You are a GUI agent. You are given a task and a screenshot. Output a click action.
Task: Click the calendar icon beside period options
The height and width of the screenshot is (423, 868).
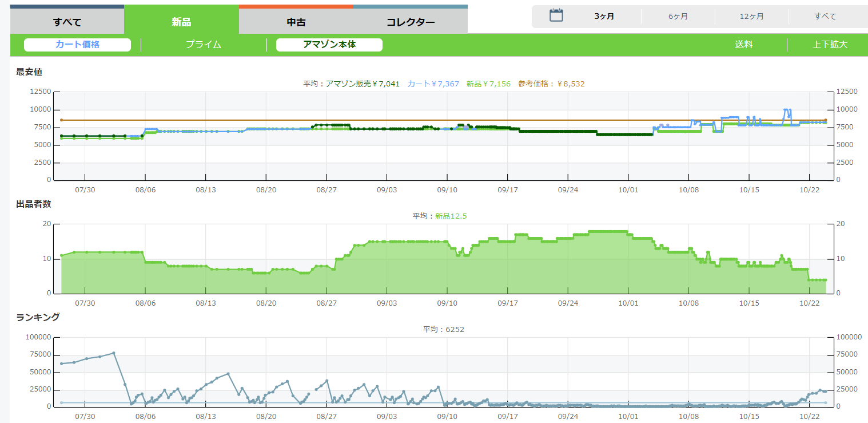(556, 15)
